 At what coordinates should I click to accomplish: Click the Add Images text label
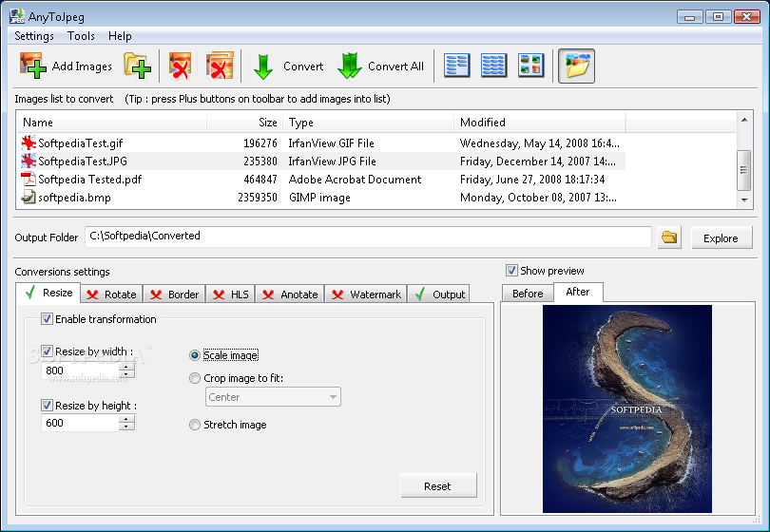(82, 66)
